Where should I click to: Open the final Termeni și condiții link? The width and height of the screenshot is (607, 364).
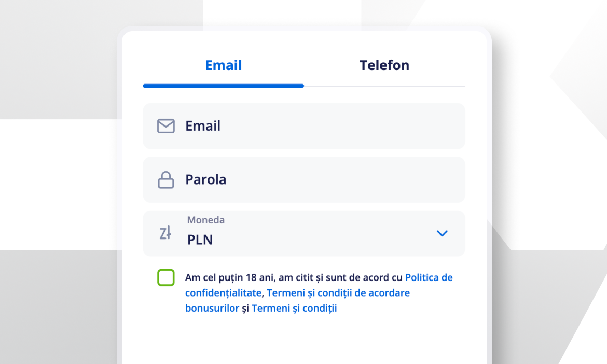tap(294, 309)
